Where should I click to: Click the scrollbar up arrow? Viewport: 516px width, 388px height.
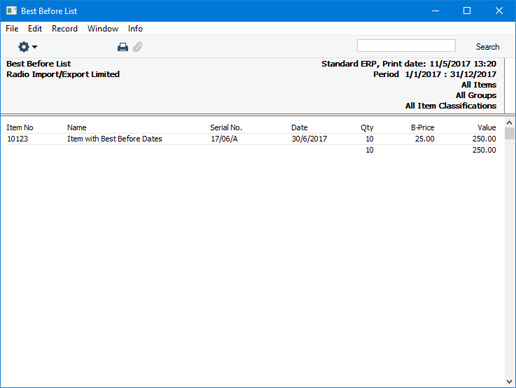pos(509,123)
